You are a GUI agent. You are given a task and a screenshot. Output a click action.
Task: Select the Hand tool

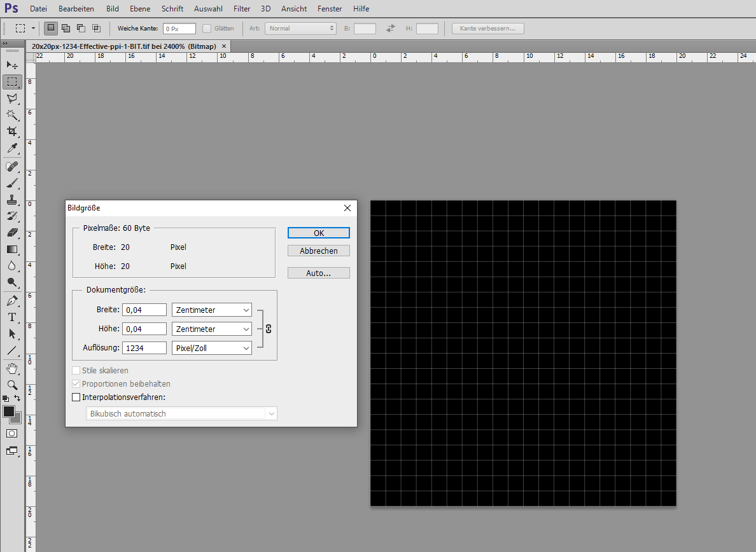pyautogui.click(x=12, y=368)
